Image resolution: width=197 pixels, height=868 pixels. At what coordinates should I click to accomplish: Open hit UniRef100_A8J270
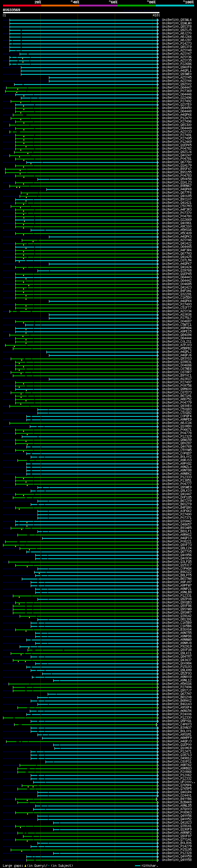coord(177,33)
